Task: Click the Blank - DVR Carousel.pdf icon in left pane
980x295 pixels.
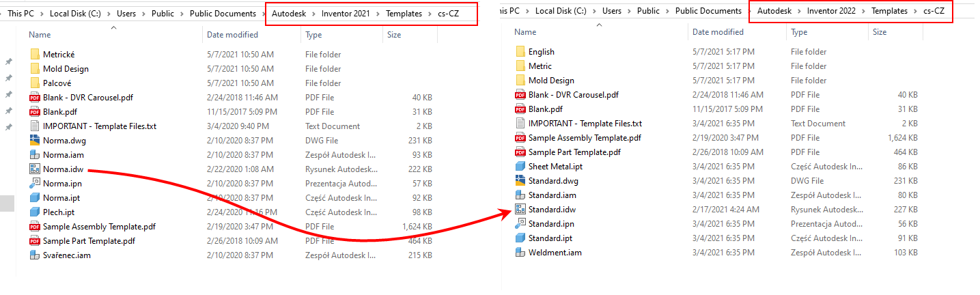Action: tap(35, 97)
